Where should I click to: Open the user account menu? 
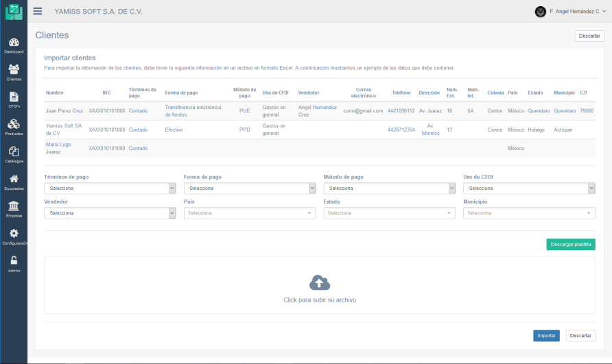point(569,12)
